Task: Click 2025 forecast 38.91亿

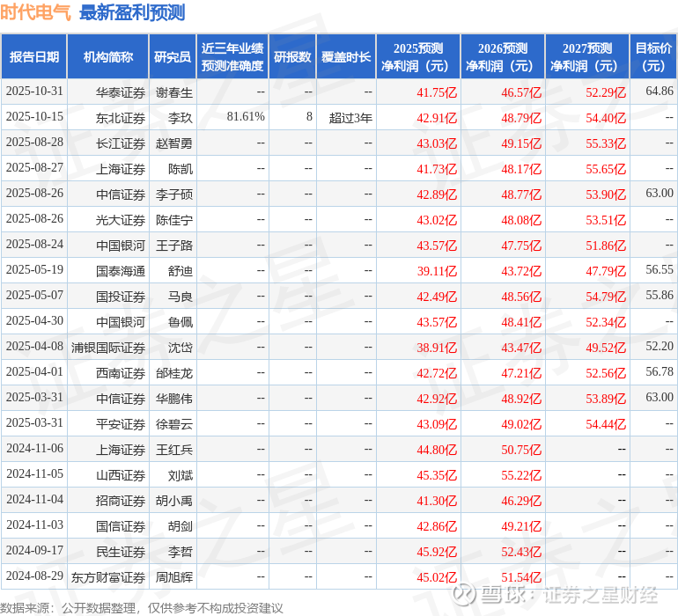Action: coord(437,348)
